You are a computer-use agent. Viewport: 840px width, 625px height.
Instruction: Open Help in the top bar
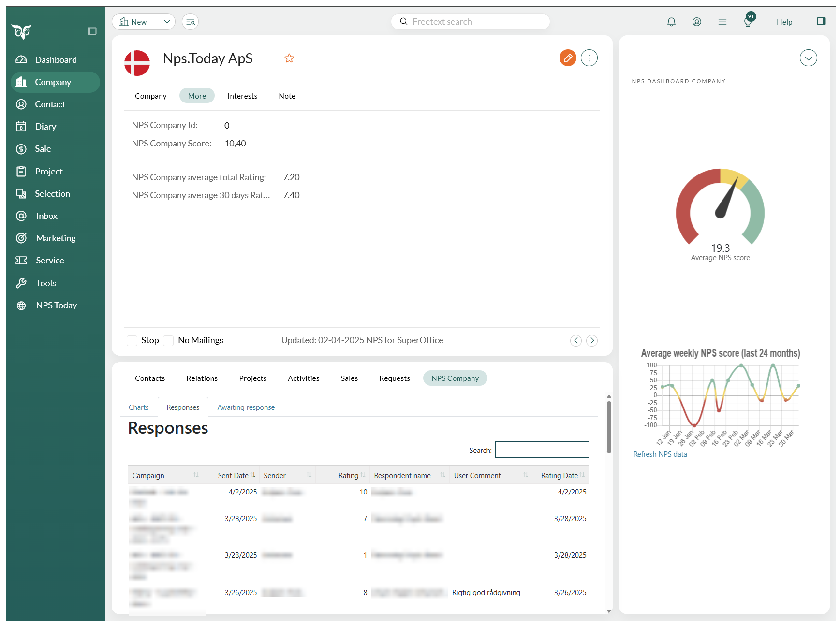click(784, 22)
